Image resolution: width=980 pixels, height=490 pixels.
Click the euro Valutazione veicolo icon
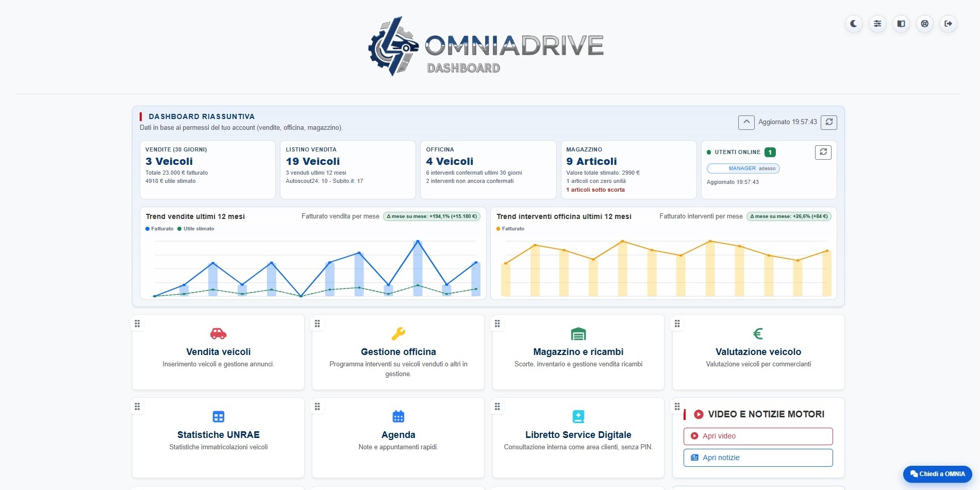758,334
